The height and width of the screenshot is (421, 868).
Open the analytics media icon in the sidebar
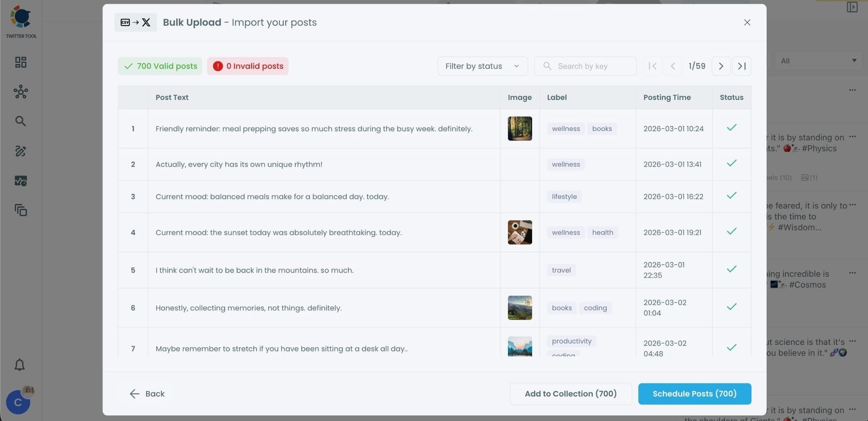20,181
